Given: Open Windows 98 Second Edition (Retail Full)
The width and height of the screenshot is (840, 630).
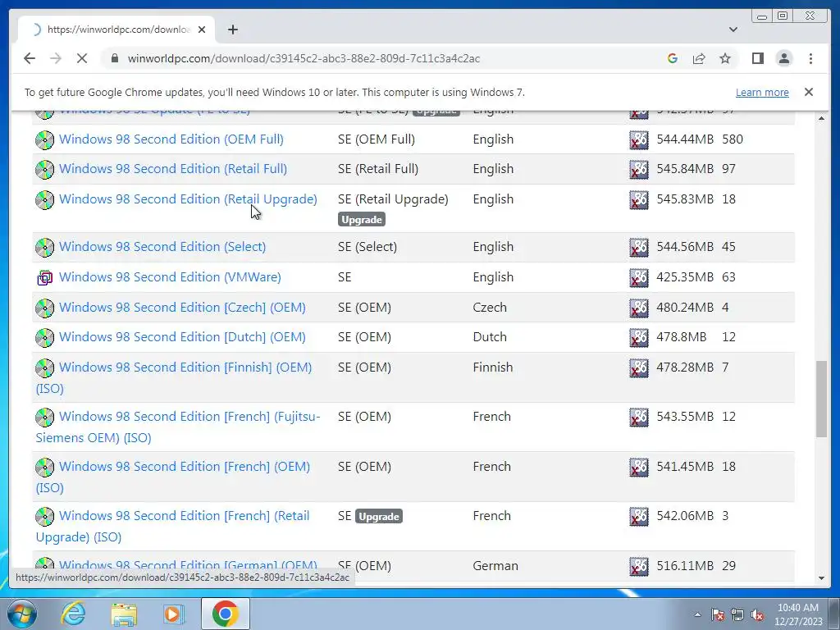Looking at the screenshot, I should click(x=172, y=169).
